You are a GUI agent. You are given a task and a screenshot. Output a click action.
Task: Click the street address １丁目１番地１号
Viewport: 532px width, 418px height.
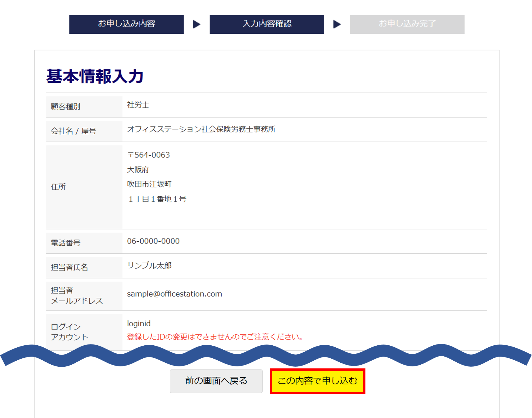157,199
